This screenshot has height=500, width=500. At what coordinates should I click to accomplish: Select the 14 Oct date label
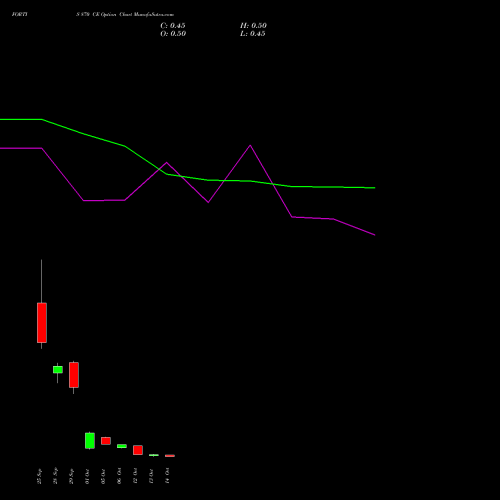(x=168, y=476)
